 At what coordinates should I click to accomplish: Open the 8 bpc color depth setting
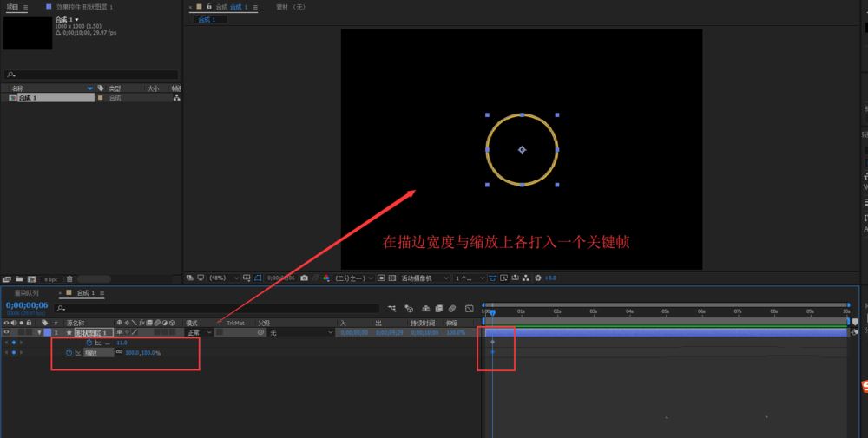[x=51, y=279]
